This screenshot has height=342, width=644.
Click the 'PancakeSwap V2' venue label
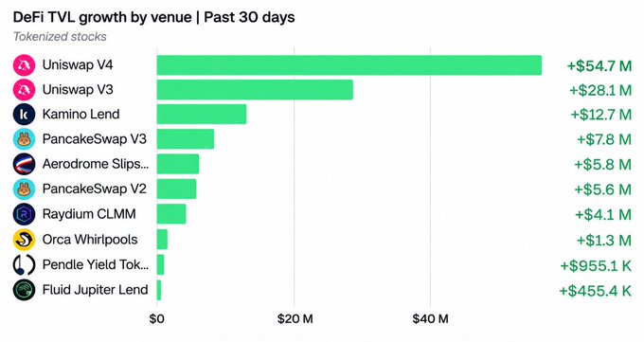(x=95, y=189)
